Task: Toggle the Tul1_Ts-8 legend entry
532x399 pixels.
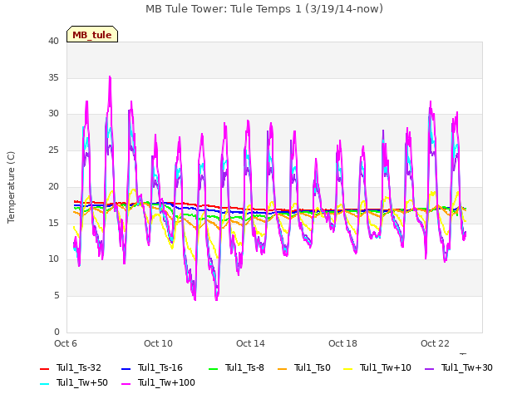Action: point(236,367)
